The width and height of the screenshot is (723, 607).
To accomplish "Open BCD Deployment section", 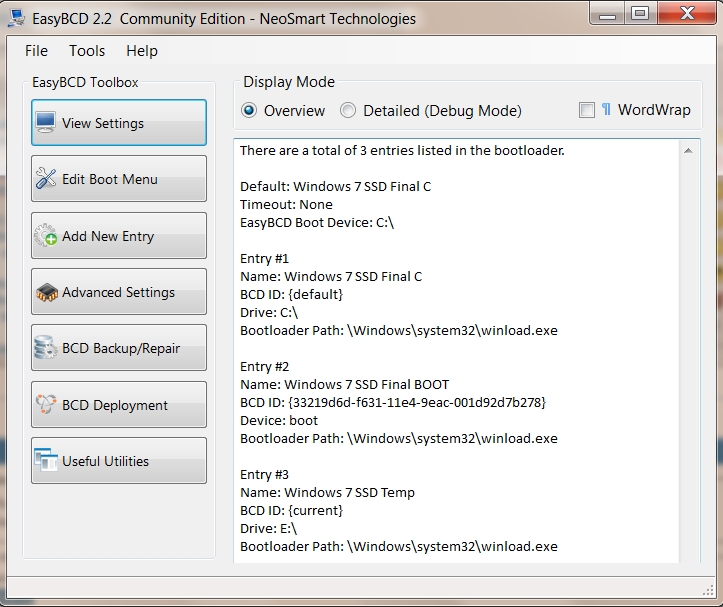I will tap(119, 405).
